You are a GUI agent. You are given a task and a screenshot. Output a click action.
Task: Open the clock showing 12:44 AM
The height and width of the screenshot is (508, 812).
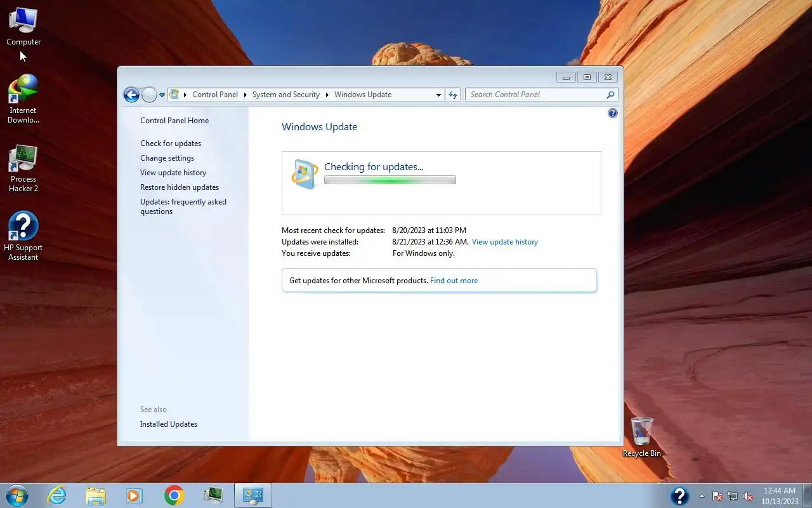[780, 496]
